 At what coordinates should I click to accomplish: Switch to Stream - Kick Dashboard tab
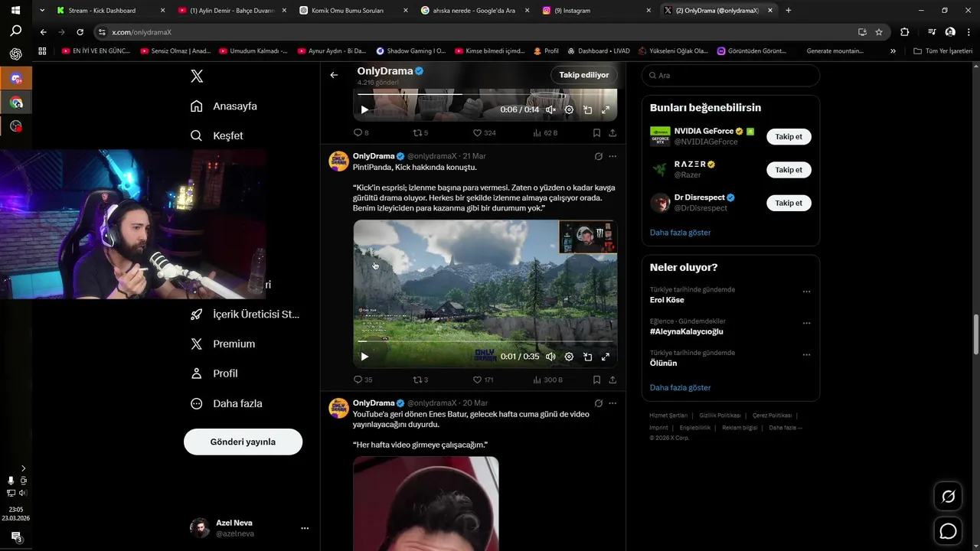111,11
